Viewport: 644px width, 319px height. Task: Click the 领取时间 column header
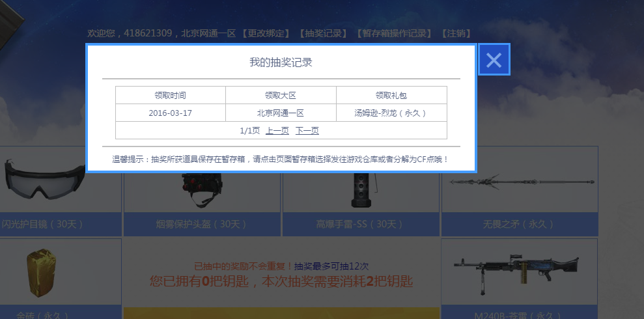tap(171, 95)
